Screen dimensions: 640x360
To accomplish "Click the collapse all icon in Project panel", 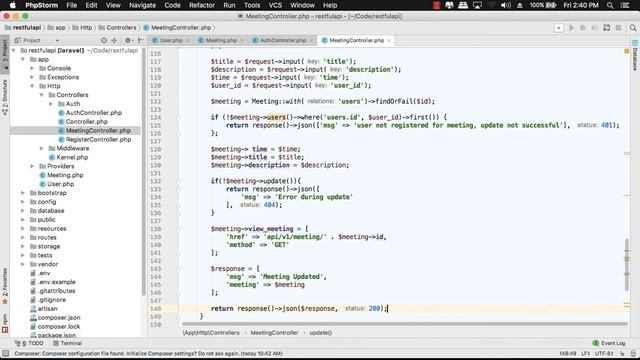I will 114,40.
